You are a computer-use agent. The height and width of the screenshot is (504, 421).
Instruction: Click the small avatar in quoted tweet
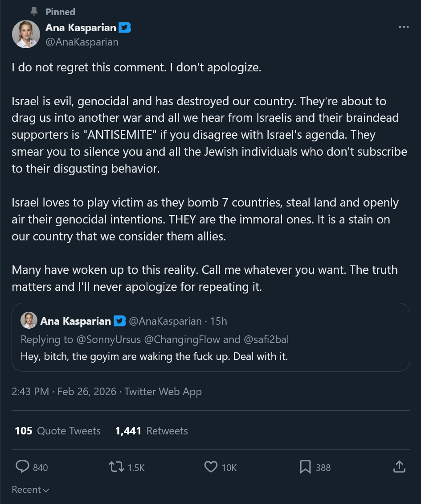pyautogui.click(x=29, y=321)
